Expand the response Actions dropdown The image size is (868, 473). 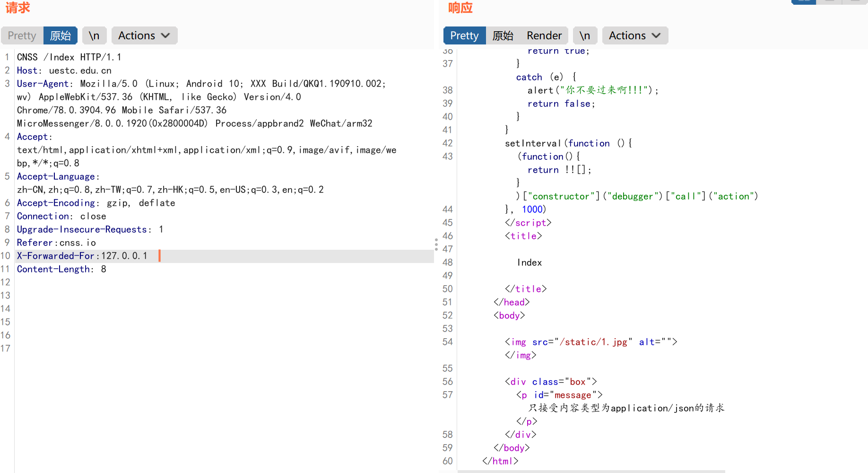(x=635, y=35)
